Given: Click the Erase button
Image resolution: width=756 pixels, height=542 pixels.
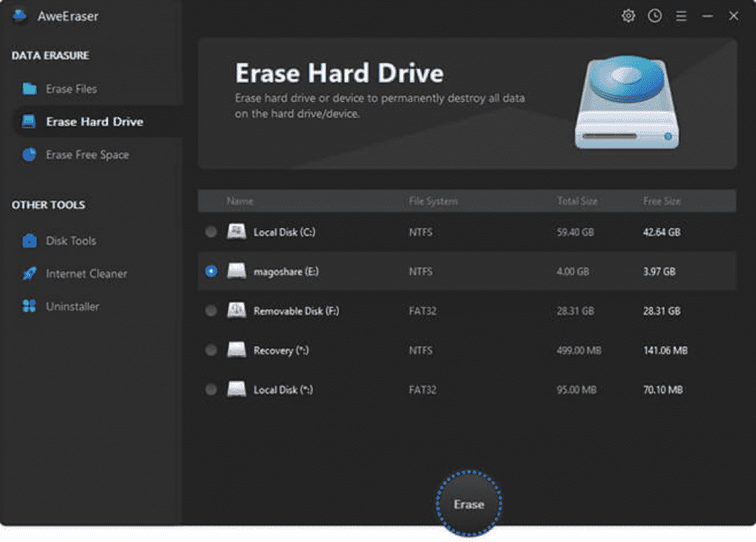Looking at the screenshot, I should pos(468,504).
